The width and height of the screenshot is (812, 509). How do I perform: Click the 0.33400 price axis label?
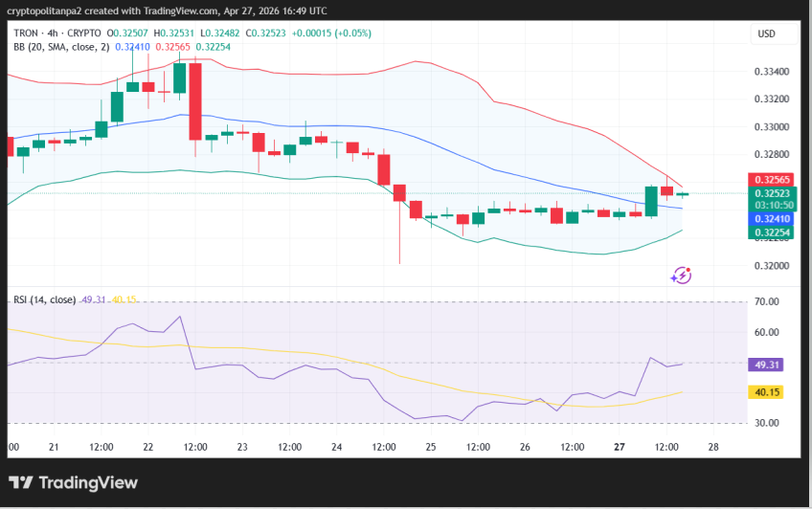coord(771,72)
